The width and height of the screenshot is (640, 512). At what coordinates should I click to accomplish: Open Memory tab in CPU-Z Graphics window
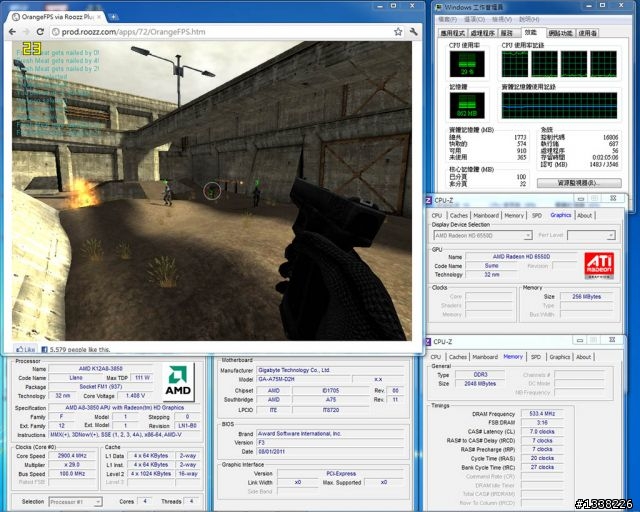(x=514, y=215)
